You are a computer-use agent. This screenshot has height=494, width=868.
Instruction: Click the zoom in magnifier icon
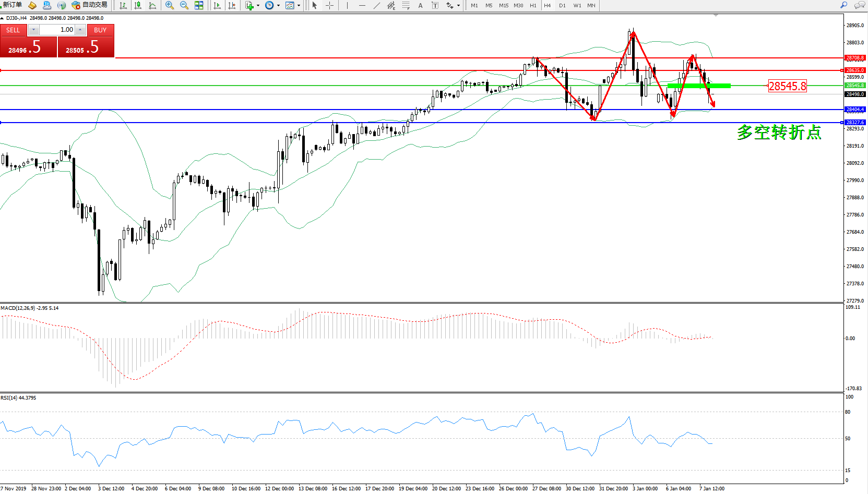[170, 5]
